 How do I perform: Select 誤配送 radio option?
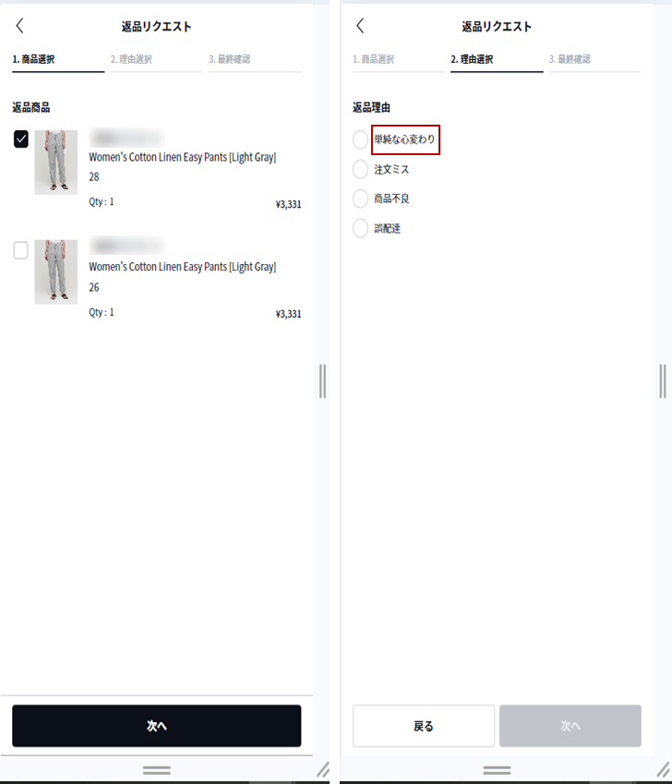[360, 228]
